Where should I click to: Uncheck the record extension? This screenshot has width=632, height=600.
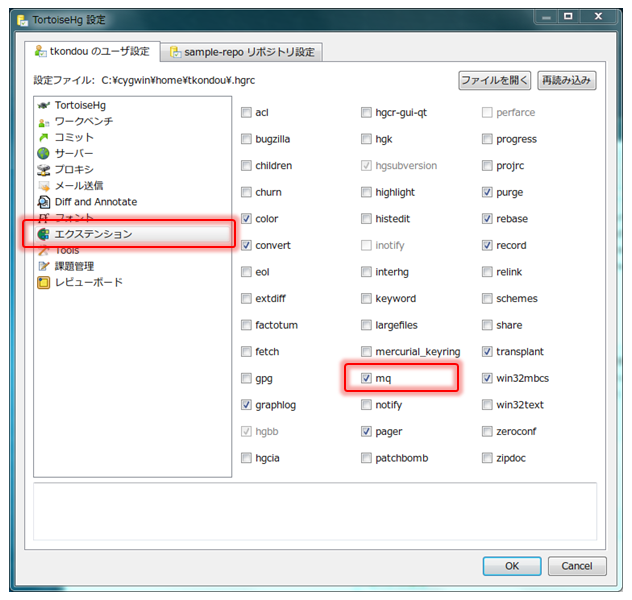pyautogui.click(x=487, y=245)
